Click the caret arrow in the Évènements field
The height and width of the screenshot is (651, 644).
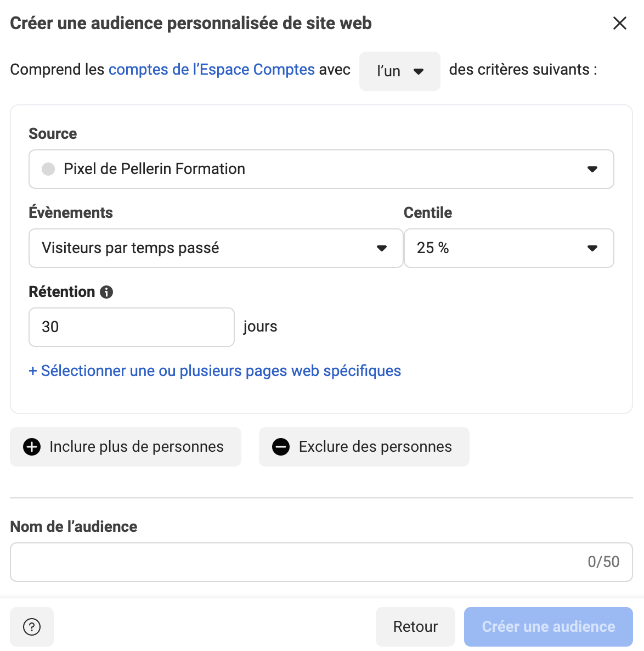(382, 248)
